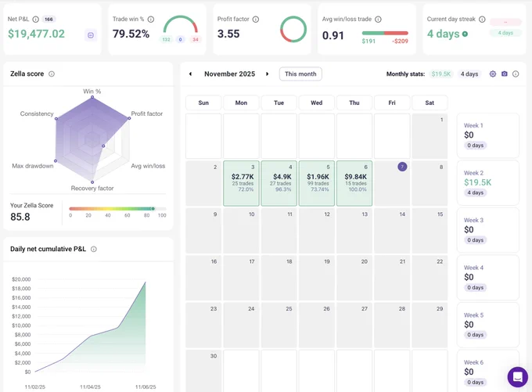This screenshot has height=392, width=532.
Task: Click the $191 average win amount
Action: point(368,41)
